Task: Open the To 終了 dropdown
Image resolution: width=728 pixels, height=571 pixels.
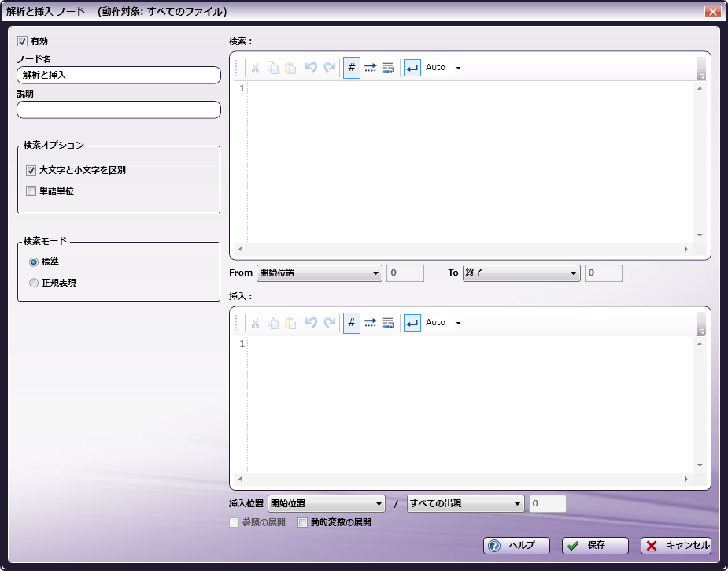Action: coord(521,273)
